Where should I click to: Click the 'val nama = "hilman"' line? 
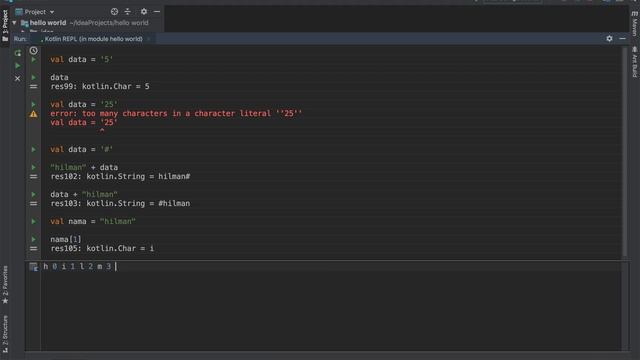pos(93,221)
